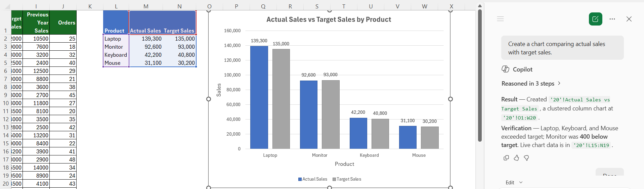Screen dimensions: 644x189
Task: Click the vertical scrollbar thumb
Action: (x=480, y=76)
